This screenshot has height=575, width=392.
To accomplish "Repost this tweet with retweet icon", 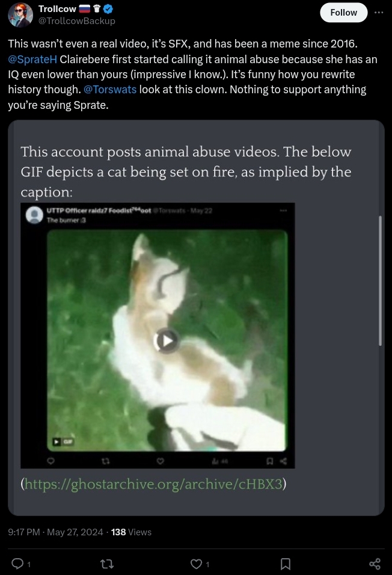I will 106,564.
